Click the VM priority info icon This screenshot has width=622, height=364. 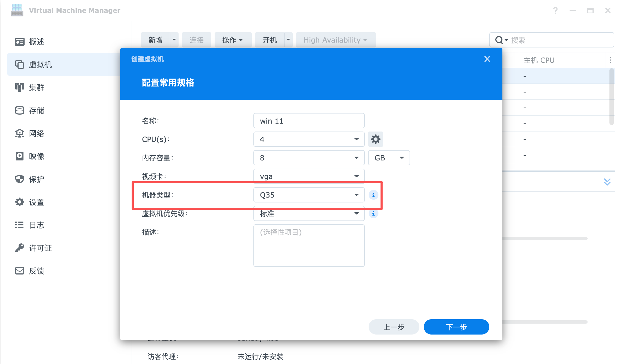pos(373,213)
